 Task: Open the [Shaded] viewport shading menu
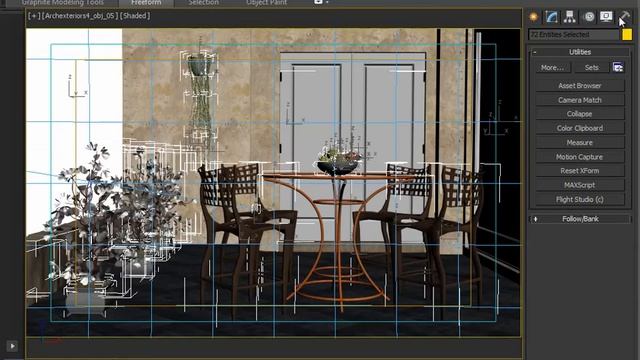point(135,16)
